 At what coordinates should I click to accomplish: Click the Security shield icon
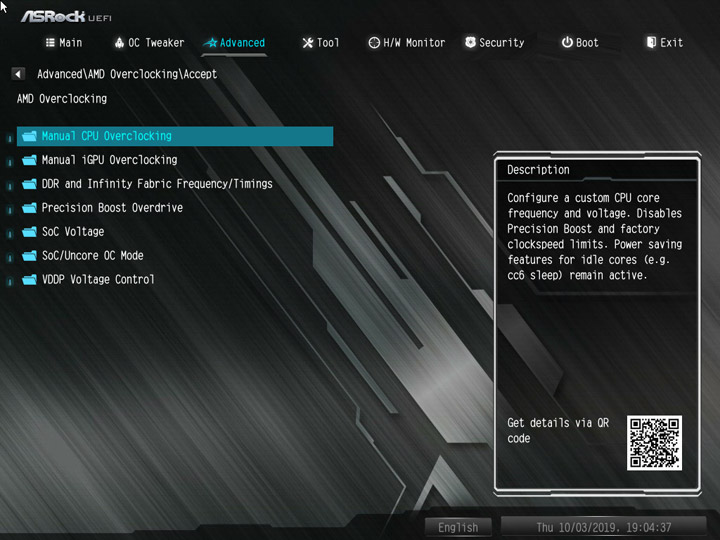click(470, 42)
